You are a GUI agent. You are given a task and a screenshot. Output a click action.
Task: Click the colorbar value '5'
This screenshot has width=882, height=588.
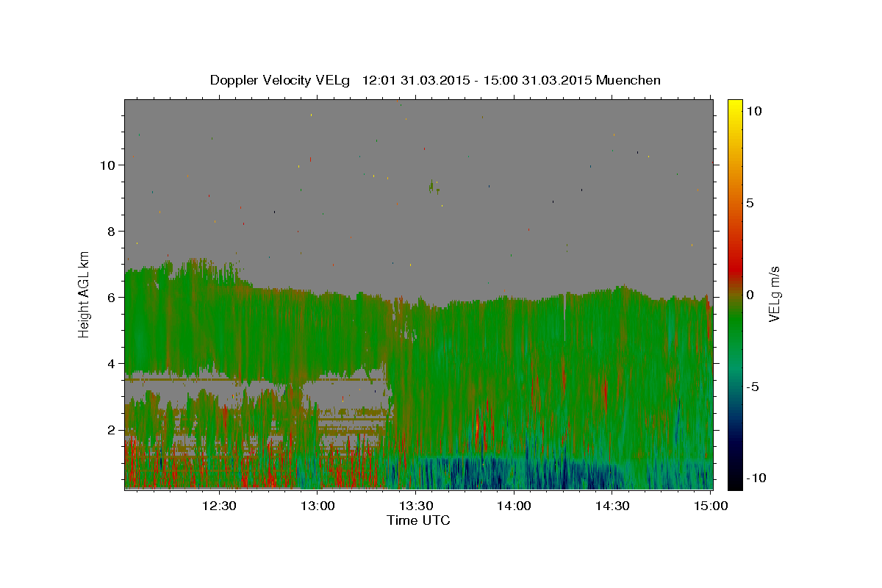point(750,203)
